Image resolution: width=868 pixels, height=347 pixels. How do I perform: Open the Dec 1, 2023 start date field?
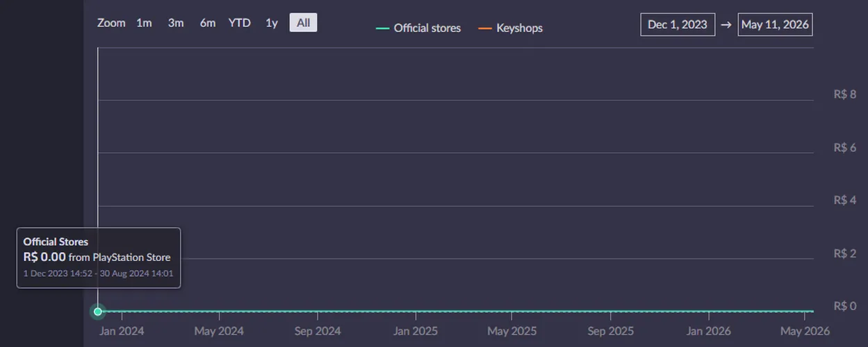[678, 24]
